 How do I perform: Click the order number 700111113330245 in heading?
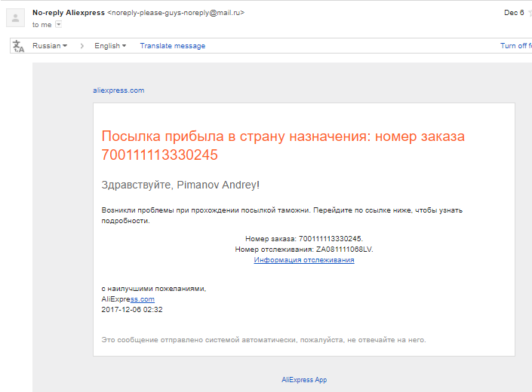tap(159, 155)
